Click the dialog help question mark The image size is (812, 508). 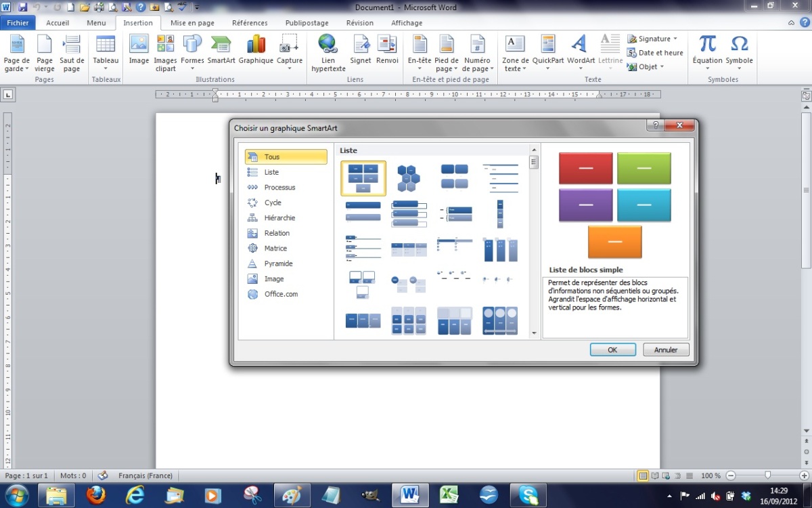coord(654,126)
